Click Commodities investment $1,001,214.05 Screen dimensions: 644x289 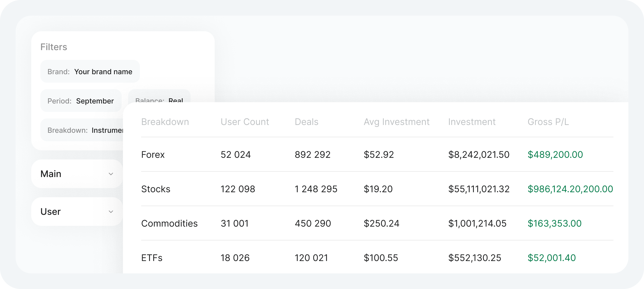(477, 224)
